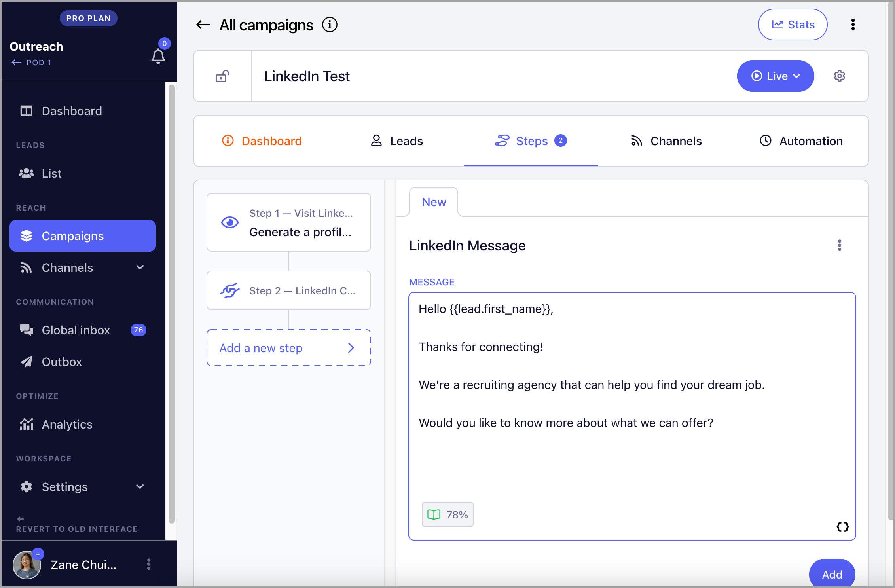Viewport: 895px width, 588px height.
Task: Switch to the Leads tab
Action: pos(397,141)
